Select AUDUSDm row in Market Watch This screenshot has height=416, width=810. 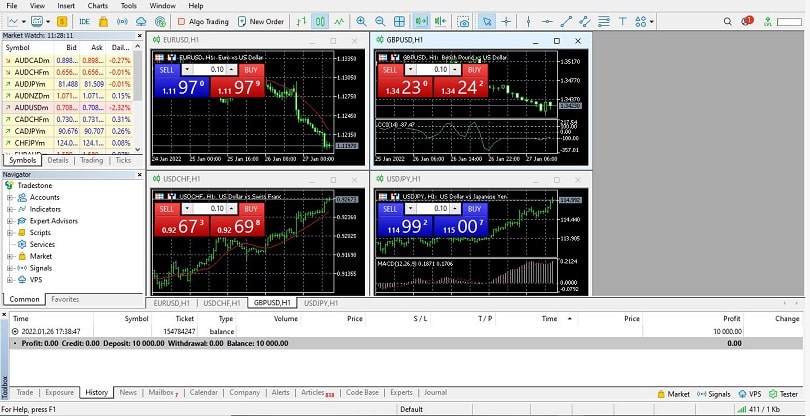click(x=67, y=107)
